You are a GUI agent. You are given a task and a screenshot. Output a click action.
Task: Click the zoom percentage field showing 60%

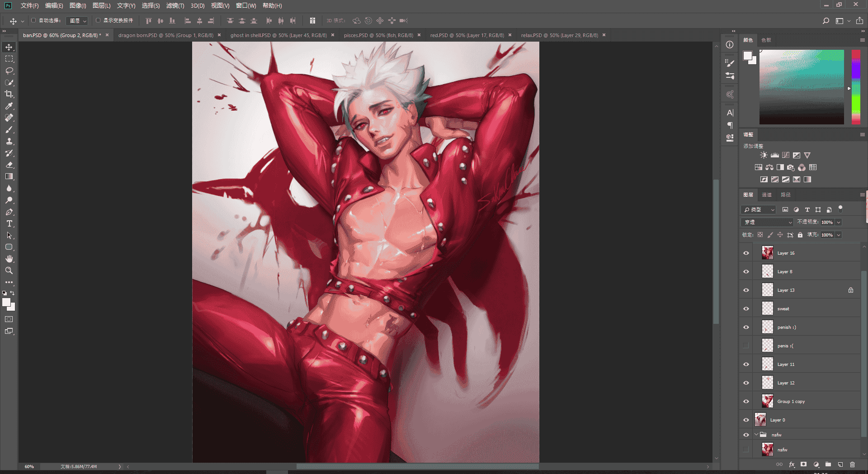[x=29, y=466]
